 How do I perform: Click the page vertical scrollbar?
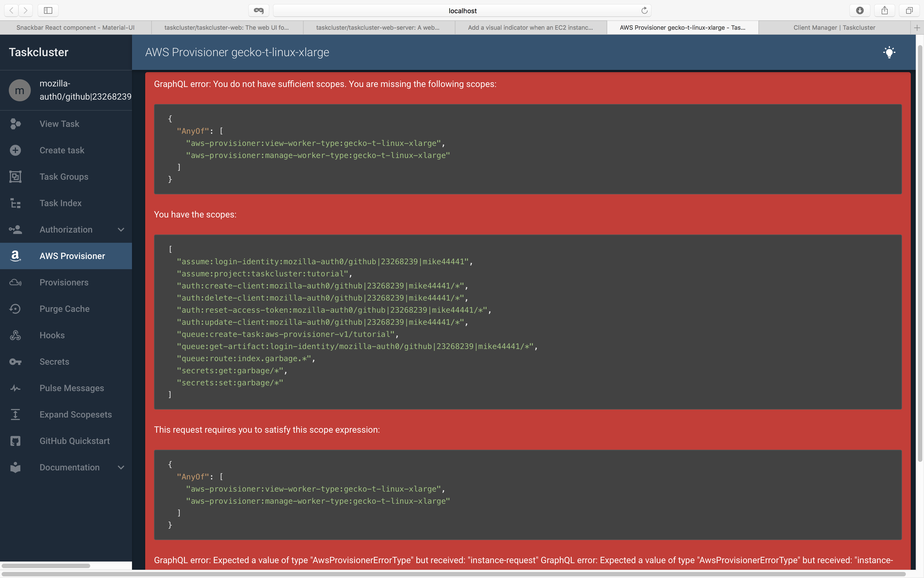920,253
